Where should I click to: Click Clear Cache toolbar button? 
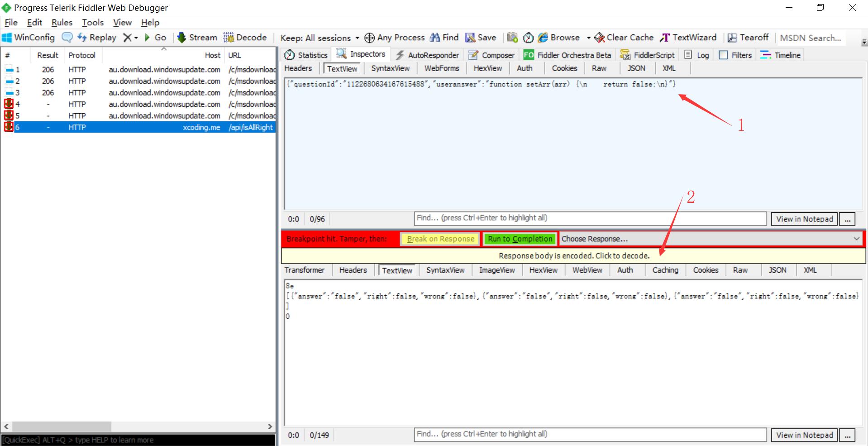tap(624, 38)
